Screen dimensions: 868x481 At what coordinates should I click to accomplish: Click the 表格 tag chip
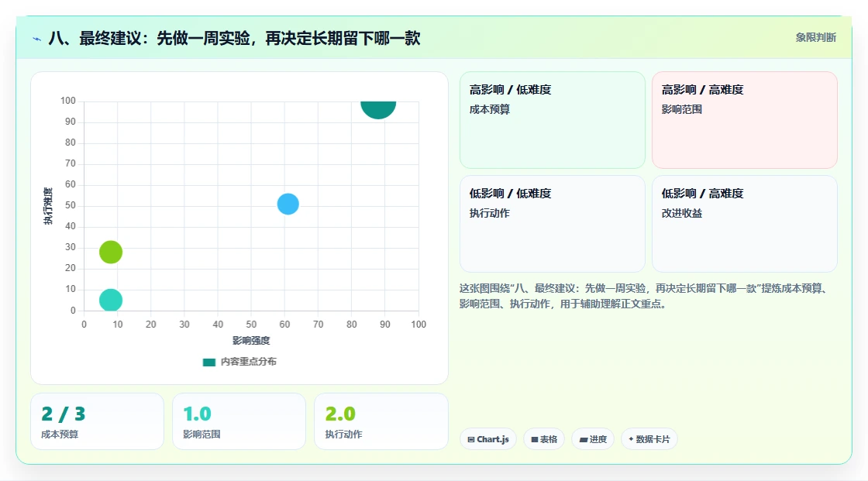[544, 439]
